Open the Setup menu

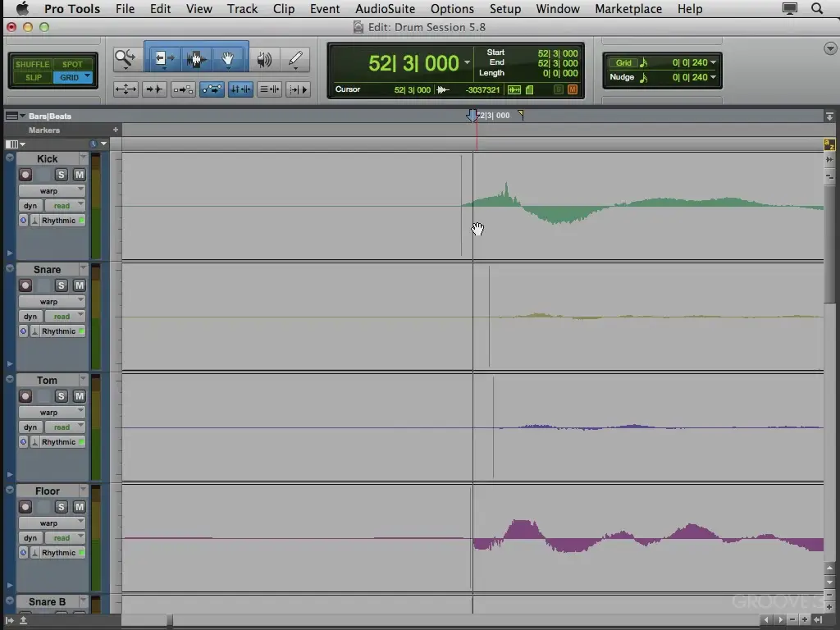click(x=505, y=8)
